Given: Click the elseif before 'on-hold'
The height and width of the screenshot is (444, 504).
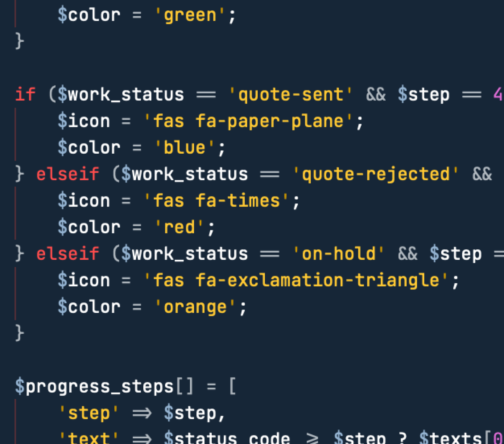Looking at the screenshot, I should [68, 254].
